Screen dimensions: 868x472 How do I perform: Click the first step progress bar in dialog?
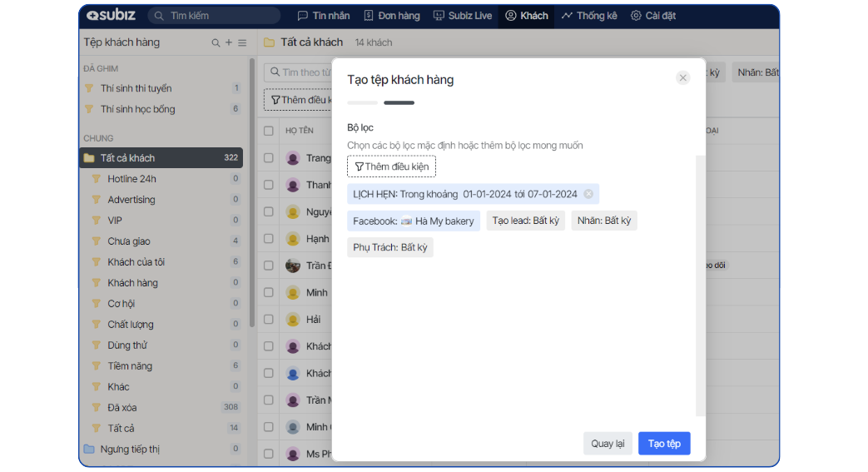[362, 103]
